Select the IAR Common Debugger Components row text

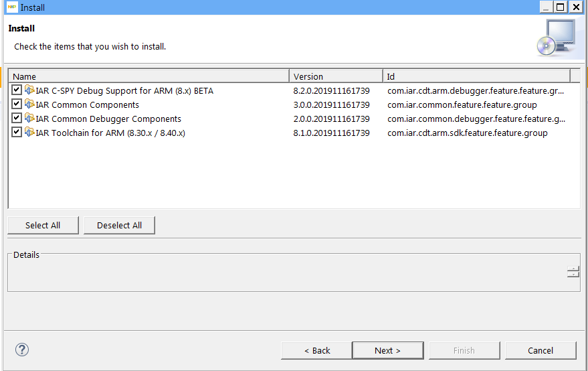(108, 119)
